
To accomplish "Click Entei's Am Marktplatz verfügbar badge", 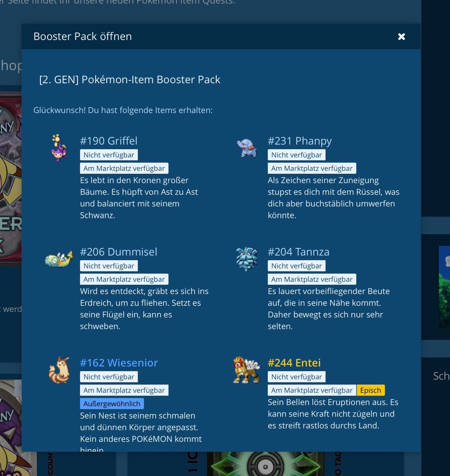I will pos(312,390).
